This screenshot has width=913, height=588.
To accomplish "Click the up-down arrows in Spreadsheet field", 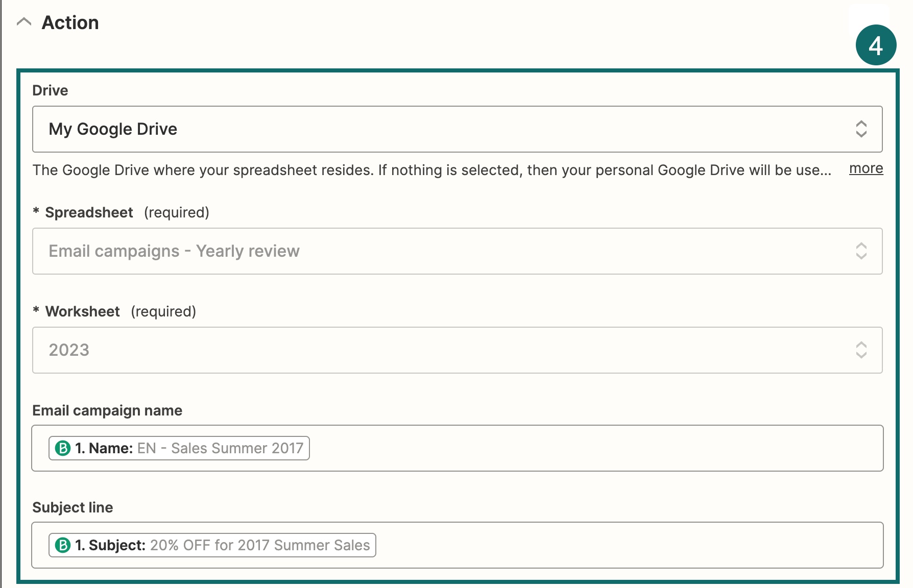I will 861,251.
